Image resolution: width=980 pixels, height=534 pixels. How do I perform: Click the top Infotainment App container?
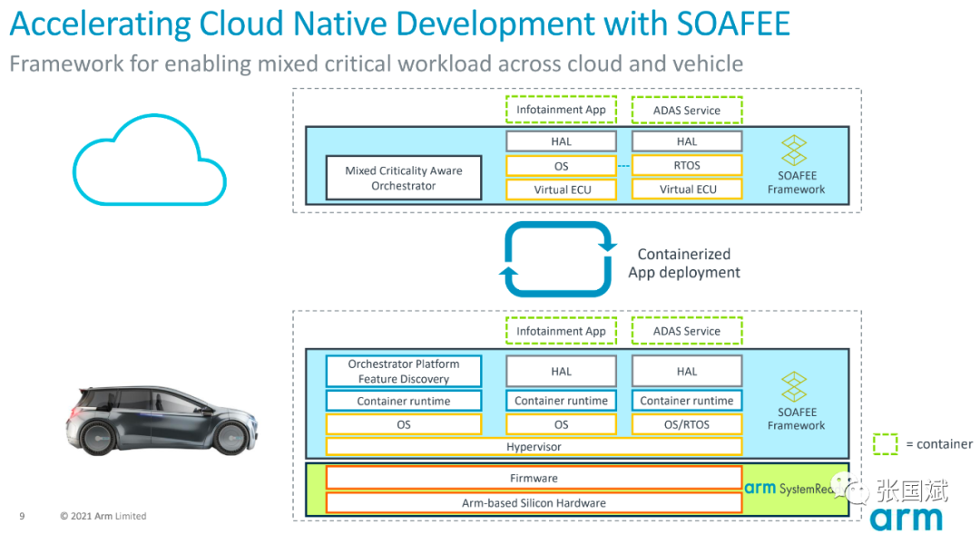tap(562, 110)
